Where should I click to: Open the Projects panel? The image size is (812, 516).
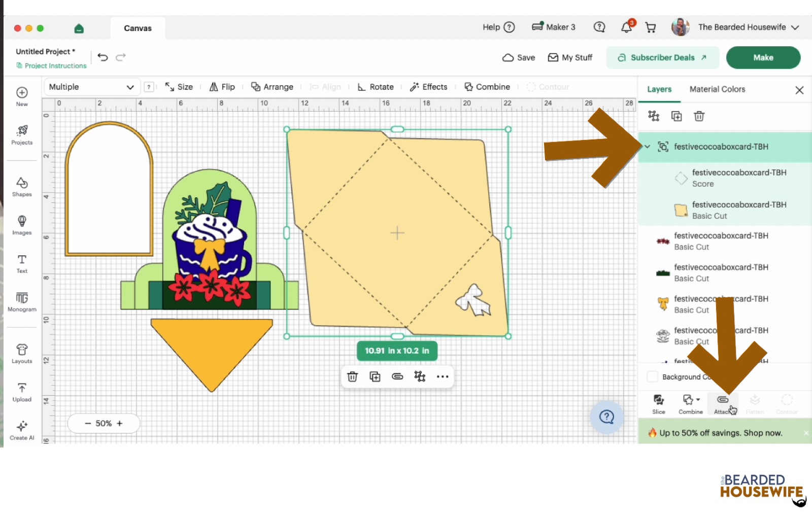click(x=22, y=135)
